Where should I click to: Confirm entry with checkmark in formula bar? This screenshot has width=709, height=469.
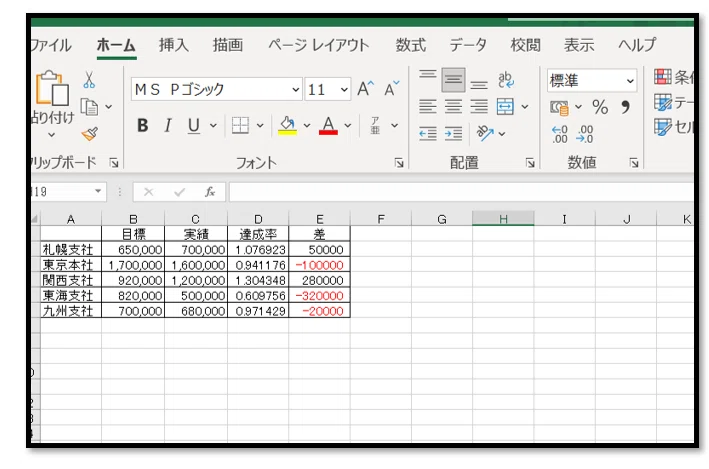point(180,192)
